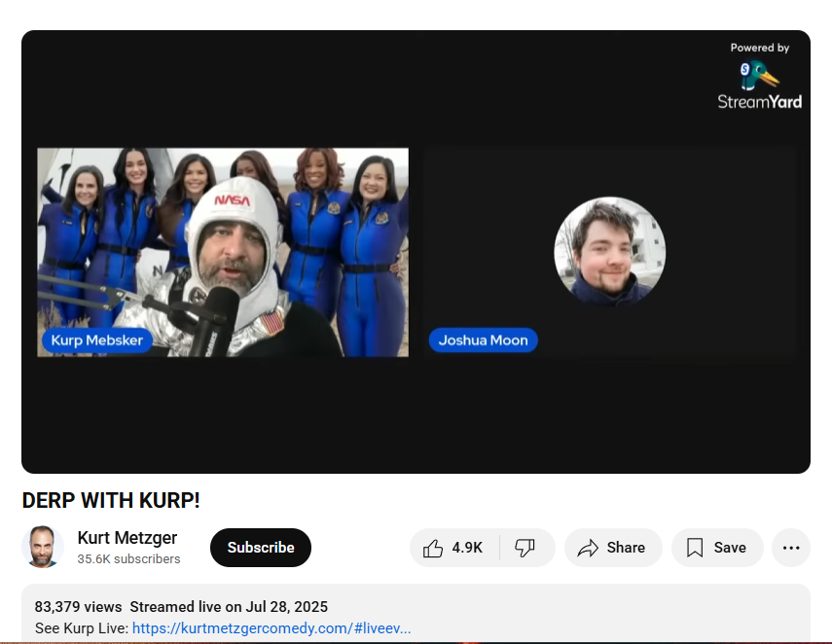Click the Save bookmark icon
Screen dimensions: 832x644
click(695, 549)
